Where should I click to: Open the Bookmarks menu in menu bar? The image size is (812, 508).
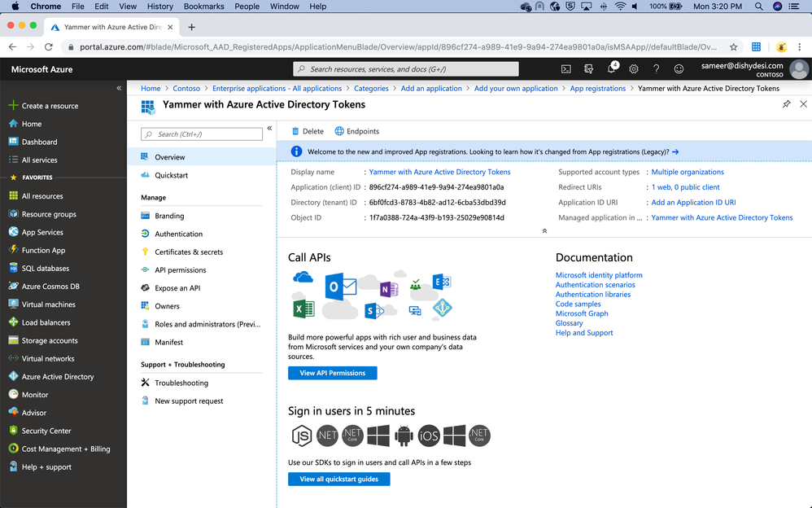(203, 7)
